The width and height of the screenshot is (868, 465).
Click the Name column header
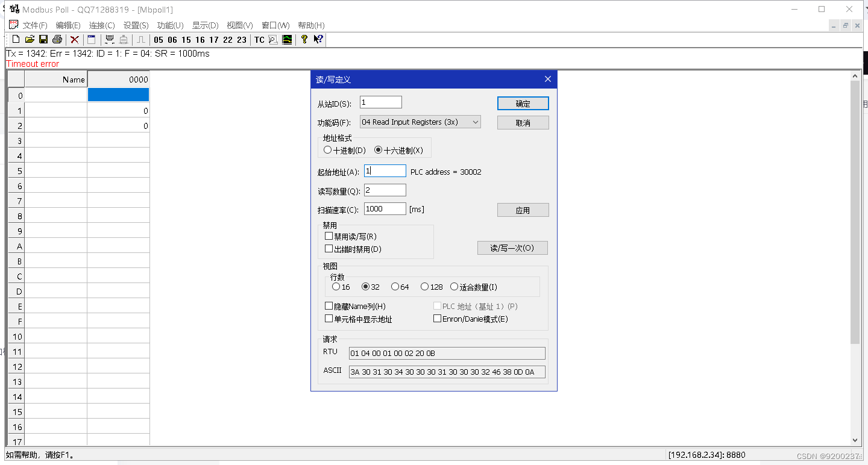pos(56,79)
